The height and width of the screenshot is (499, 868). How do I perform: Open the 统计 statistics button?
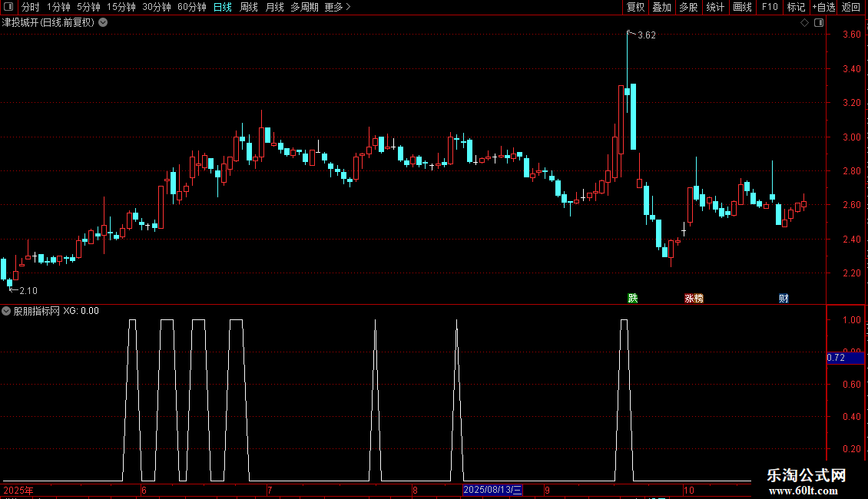click(715, 7)
